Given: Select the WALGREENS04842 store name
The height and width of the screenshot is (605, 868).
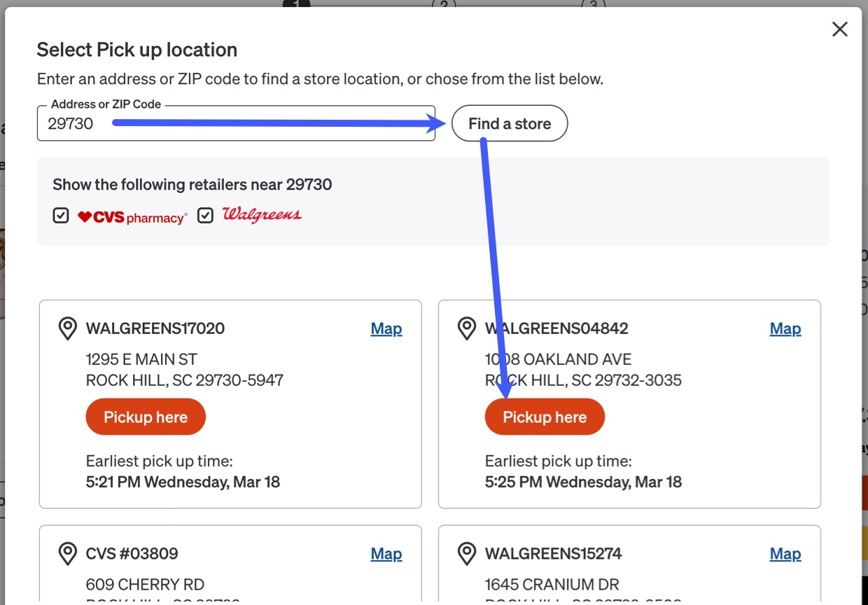Looking at the screenshot, I should (556, 328).
